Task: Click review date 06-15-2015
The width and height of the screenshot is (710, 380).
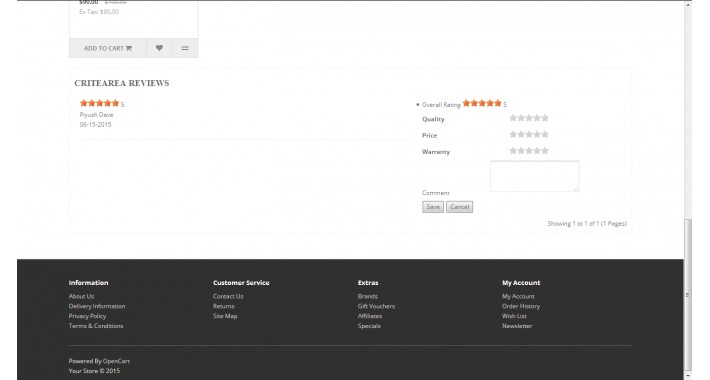Action: [x=96, y=125]
